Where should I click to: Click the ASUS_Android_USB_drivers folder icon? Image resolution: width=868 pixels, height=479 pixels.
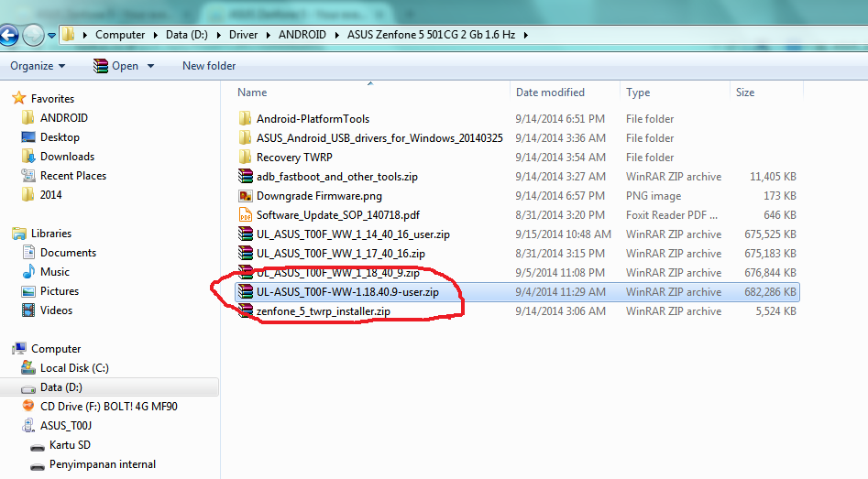coord(246,137)
